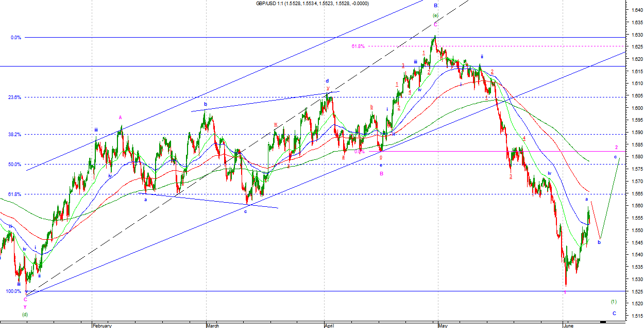Click the black marker on the bottom time axis
Image resolution: width=644 pixels, height=328 pixels.
click(x=603, y=322)
